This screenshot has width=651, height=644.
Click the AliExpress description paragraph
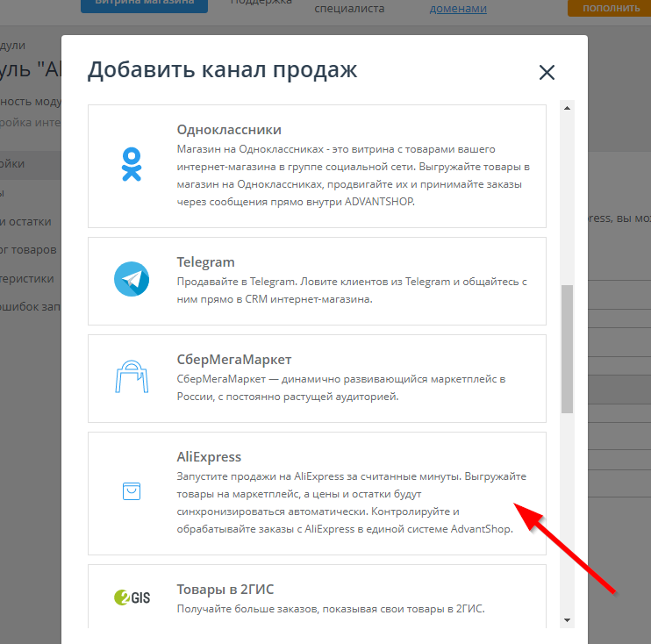[x=352, y=503]
